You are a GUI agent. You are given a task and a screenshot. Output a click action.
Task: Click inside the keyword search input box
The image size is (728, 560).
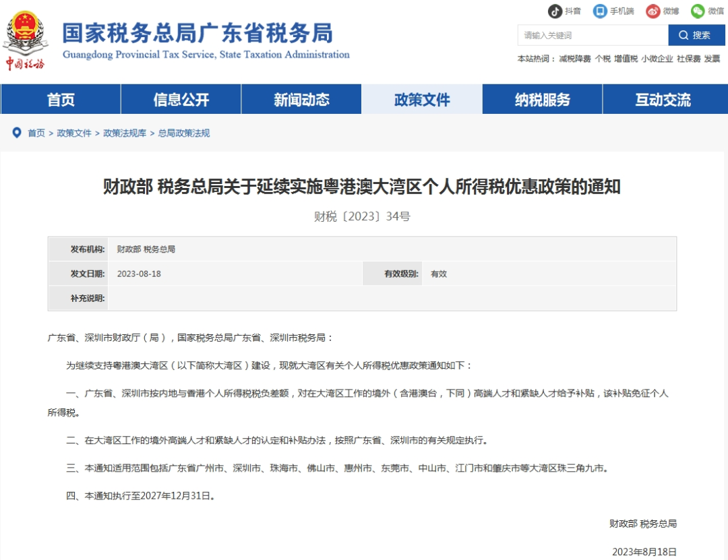tap(593, 36)
